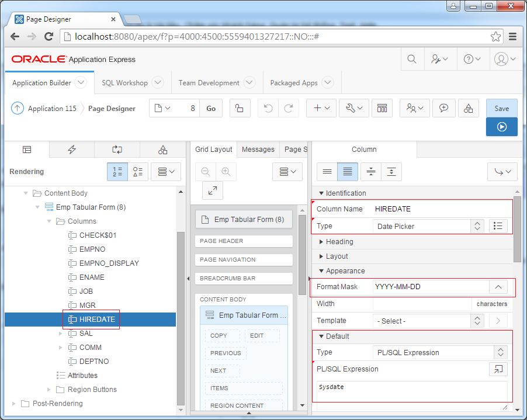This screenshot has width=527, height=420.
Task: Switch to Dynamic Actions lightning tab
Action: (72, 150)
